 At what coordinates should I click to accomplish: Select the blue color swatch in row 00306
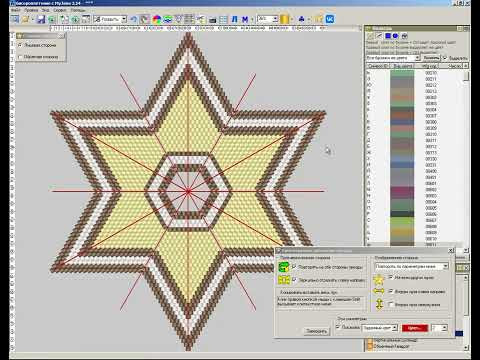point(402,122)
